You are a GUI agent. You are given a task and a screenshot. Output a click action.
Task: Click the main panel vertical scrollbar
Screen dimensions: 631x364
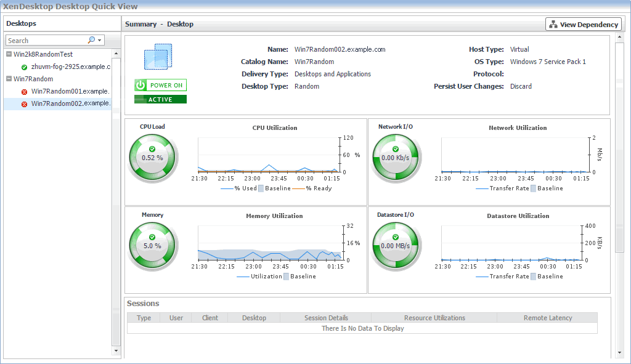(619, 185)
